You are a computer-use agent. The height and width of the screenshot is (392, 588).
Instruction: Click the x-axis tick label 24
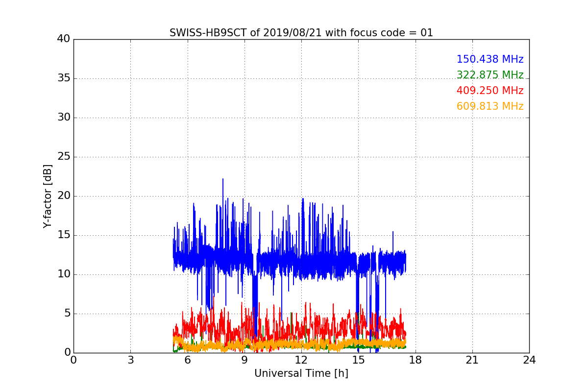529,360
